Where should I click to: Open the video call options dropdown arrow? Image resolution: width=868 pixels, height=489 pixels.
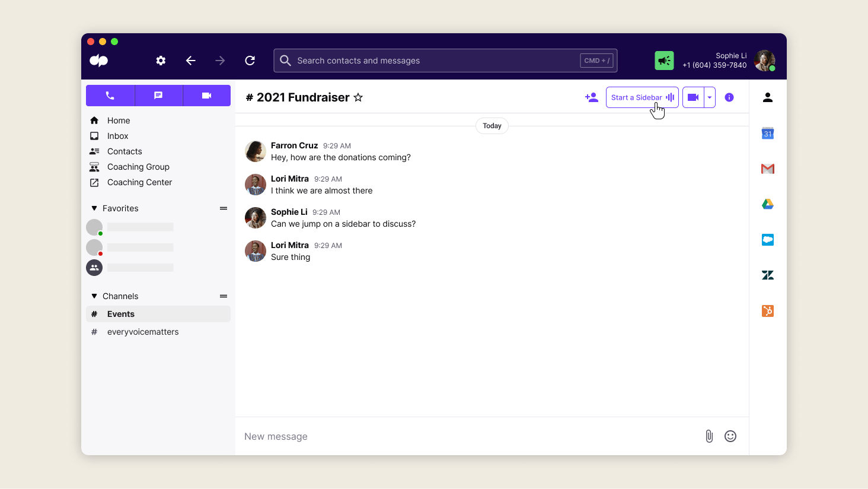[709, 97]
